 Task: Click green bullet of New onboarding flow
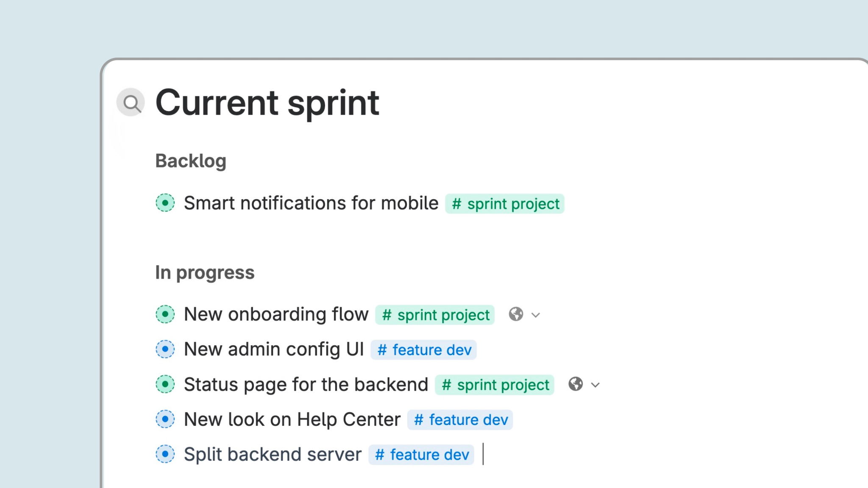tap(165, 314)
